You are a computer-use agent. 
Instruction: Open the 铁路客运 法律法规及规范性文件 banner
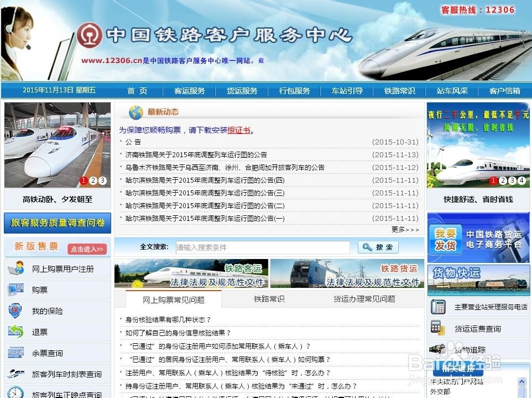[x=191, y=273]
